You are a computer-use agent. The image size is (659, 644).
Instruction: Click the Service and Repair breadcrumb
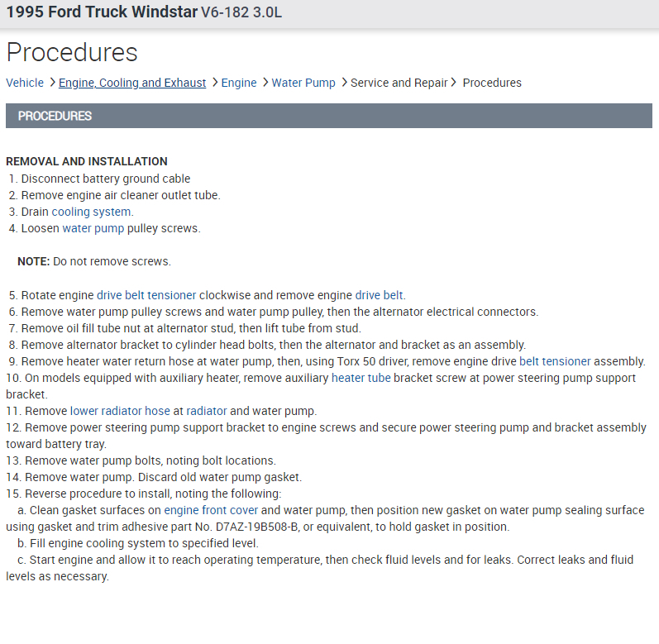click(x=399, y=83)
